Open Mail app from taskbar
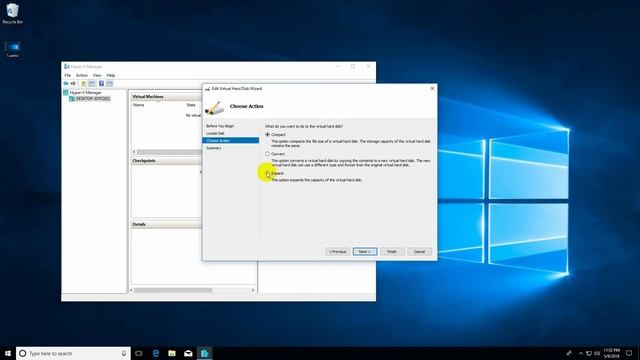Viewport: 640px width, 360px height. (188, 353)
